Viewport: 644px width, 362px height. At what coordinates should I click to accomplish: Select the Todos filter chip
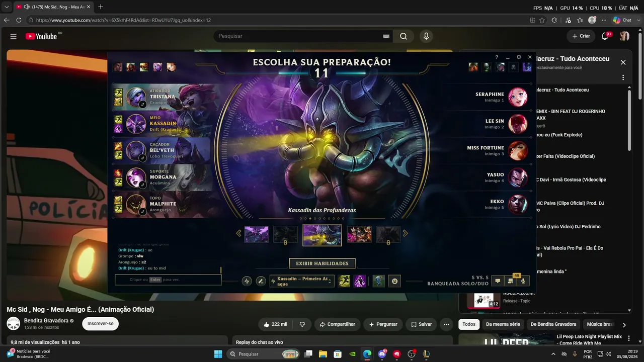[469, 324]
